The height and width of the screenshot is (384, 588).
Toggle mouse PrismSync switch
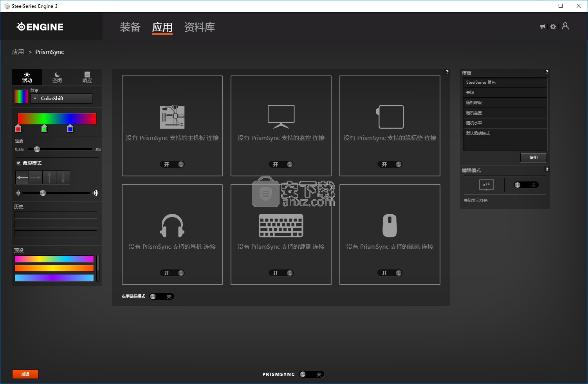pos(390,273)
